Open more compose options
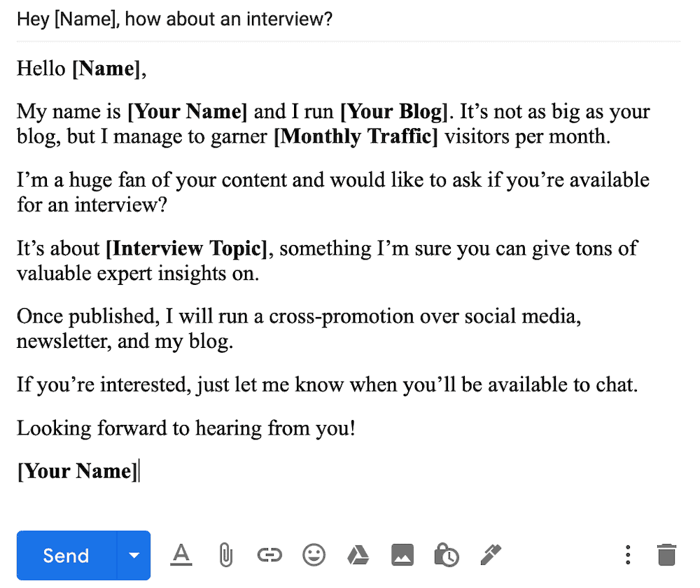 628,554
